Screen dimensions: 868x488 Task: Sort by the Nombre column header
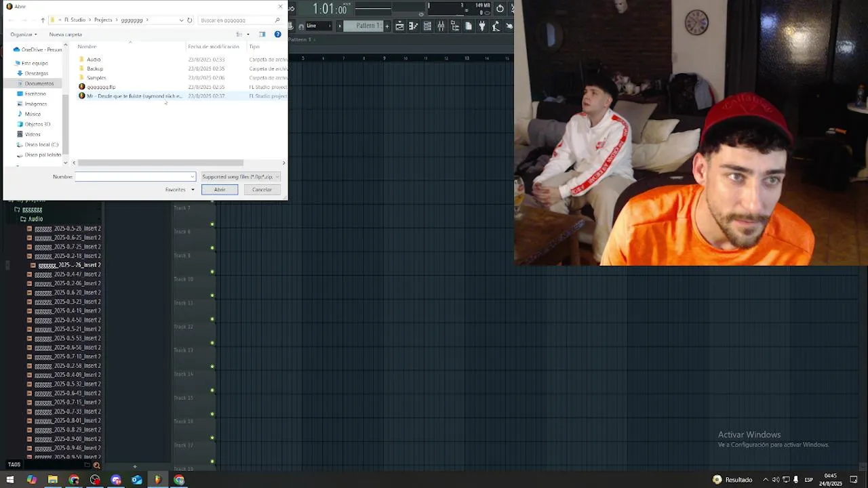87,47
